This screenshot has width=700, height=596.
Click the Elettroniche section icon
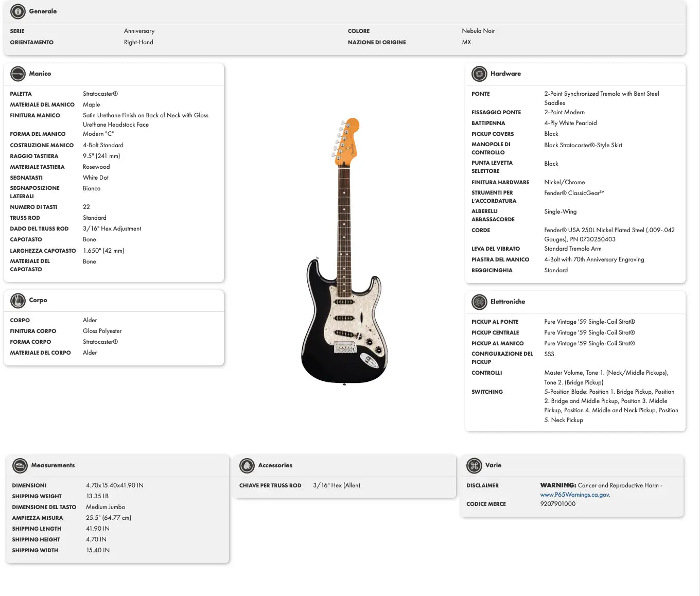(479, 302)
